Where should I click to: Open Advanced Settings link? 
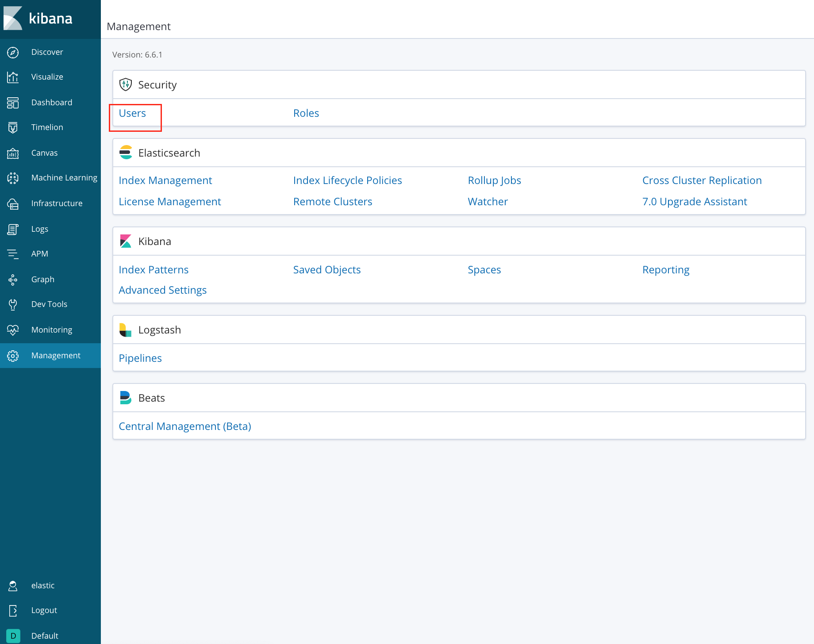pos(163,290)
